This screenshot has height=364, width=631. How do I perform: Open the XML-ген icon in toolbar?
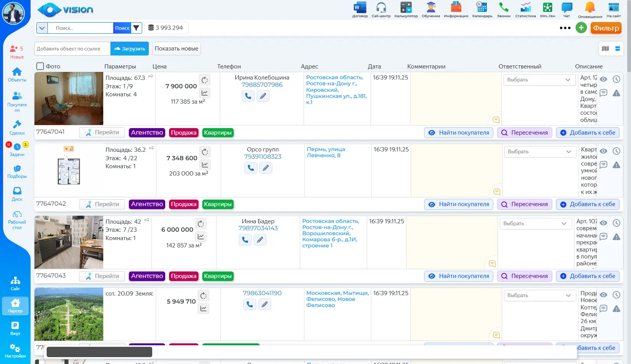(547, 8)
